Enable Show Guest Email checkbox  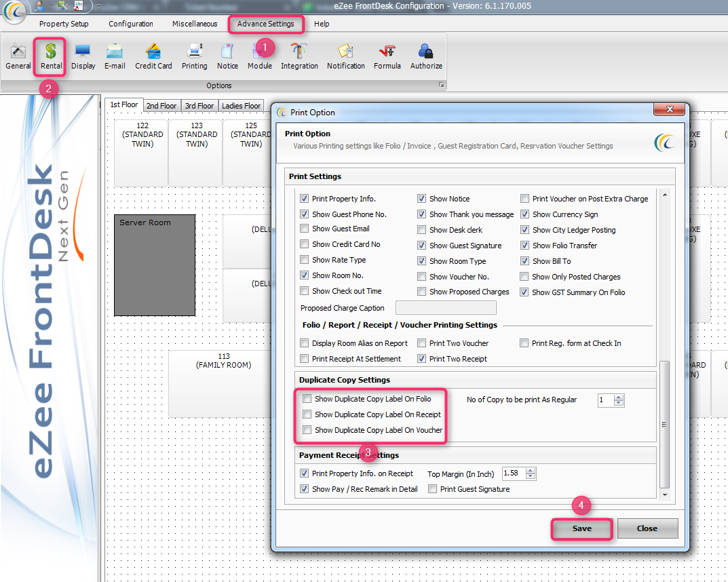coord(304,229)
